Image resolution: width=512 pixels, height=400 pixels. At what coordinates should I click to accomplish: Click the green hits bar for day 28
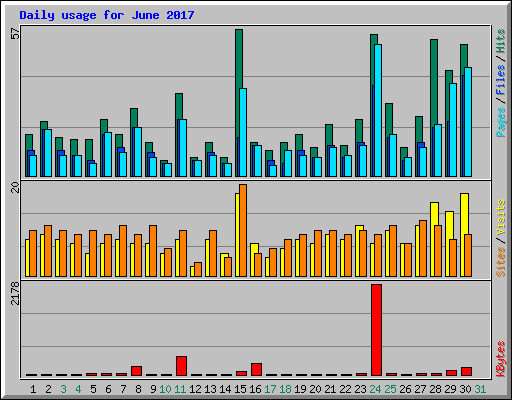(x=434, y=82)
